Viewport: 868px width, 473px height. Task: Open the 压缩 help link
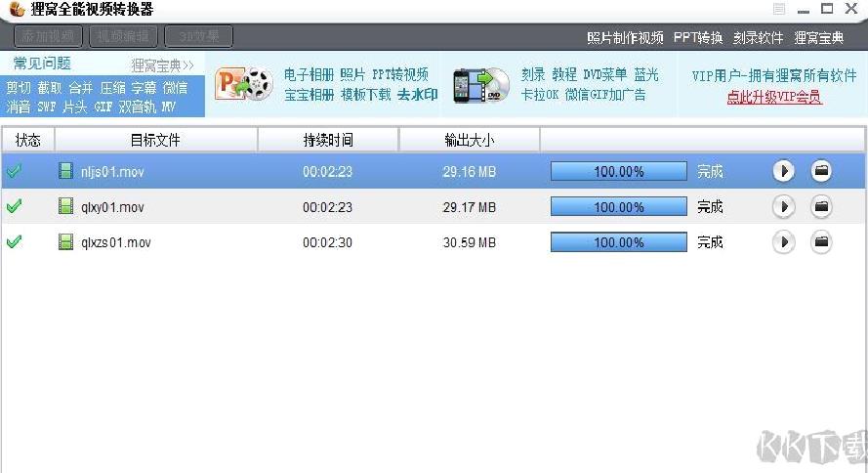pyautogui.click(x=112, y=88)
